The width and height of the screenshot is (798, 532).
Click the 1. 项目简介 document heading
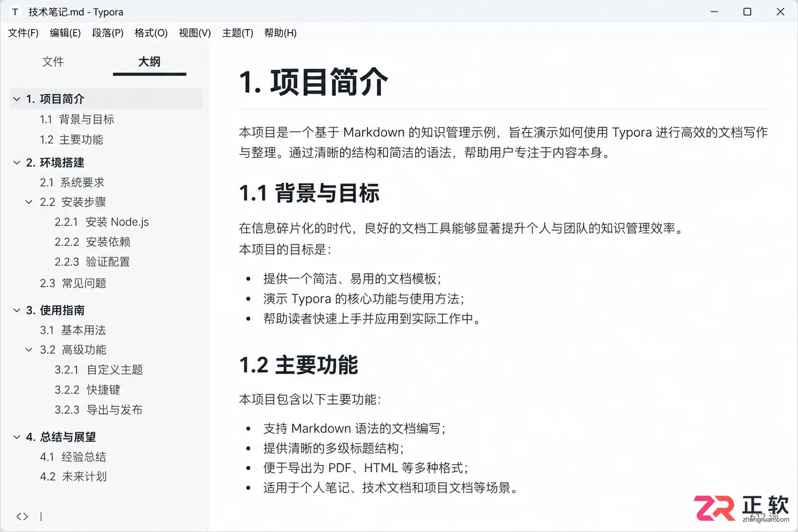click(x=314, y=82)
